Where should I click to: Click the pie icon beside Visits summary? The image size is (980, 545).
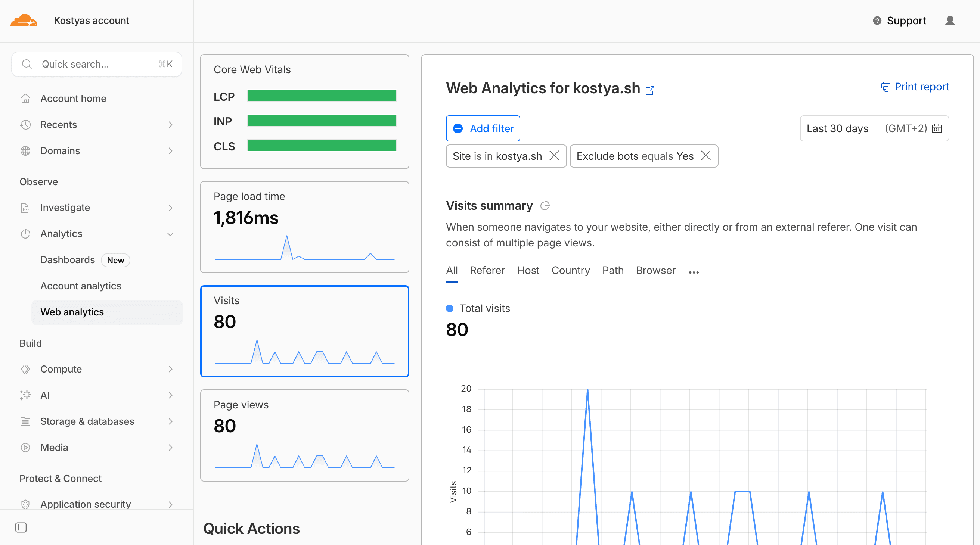(545, 206)
